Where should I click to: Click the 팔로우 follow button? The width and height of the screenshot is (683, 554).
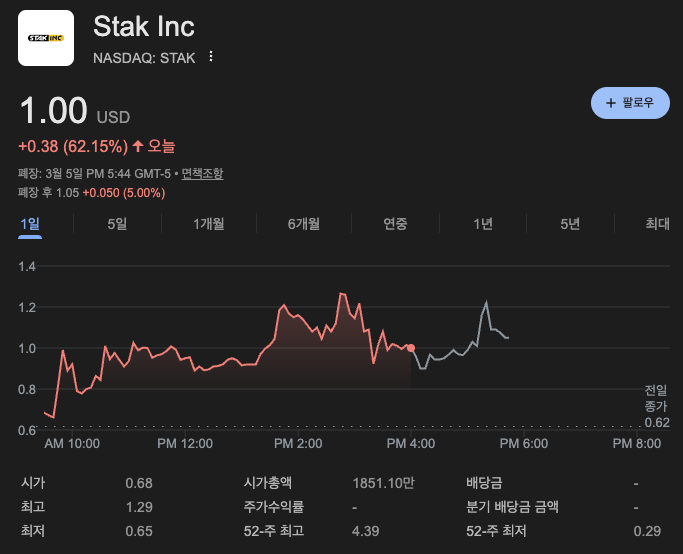click(x=630, y=103)
